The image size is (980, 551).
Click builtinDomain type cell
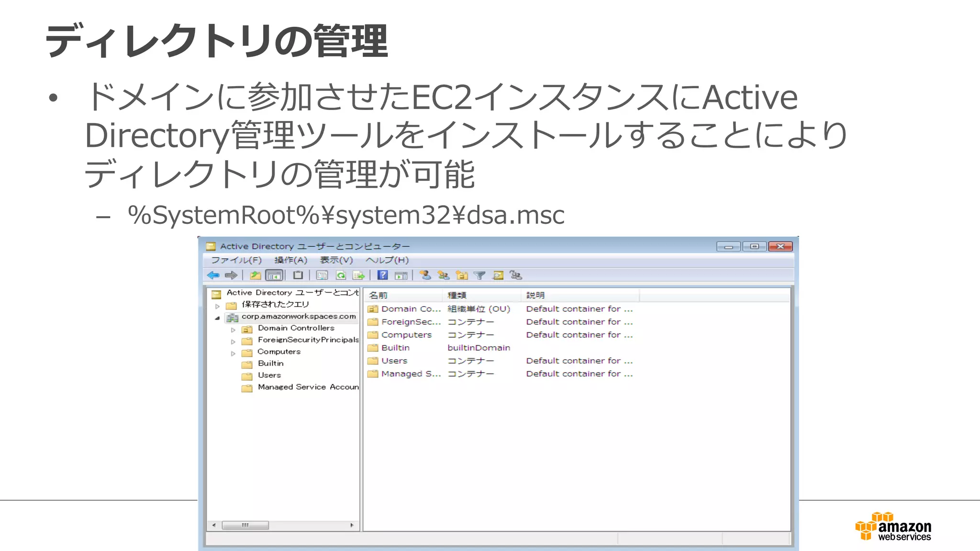tap(479, 348)
